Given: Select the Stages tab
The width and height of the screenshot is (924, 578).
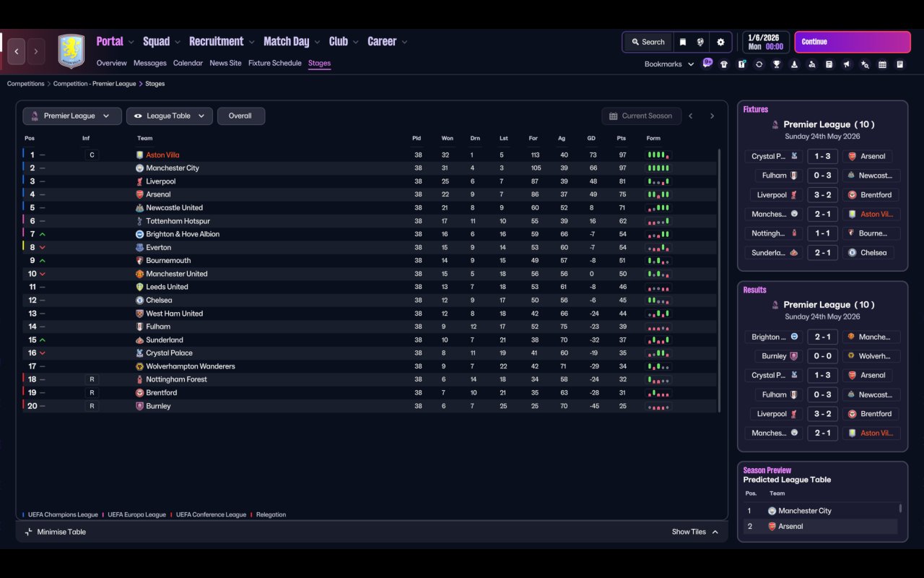Looking at the screenshot, I should [x=319, y=63].
